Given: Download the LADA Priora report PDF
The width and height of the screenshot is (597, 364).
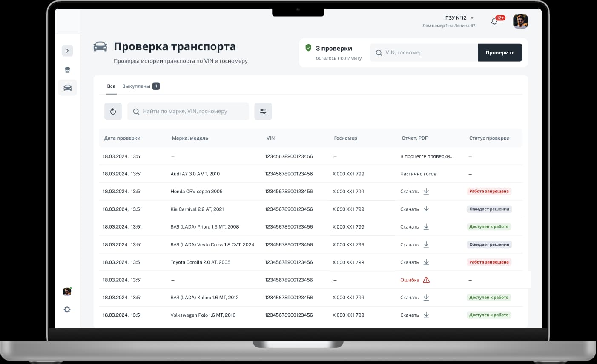Looking at the screenshot, I should [x=426, y=227].
